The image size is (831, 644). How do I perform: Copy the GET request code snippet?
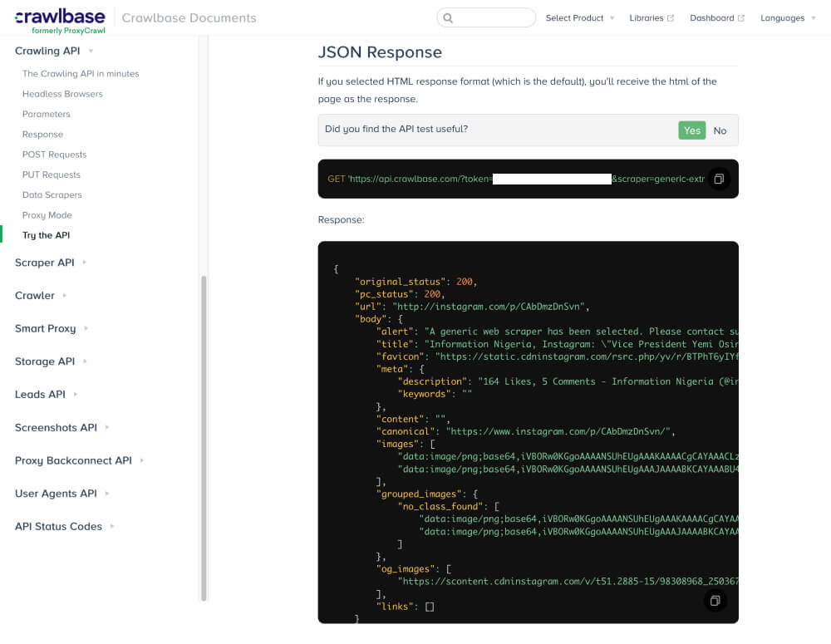coord(719,179)
